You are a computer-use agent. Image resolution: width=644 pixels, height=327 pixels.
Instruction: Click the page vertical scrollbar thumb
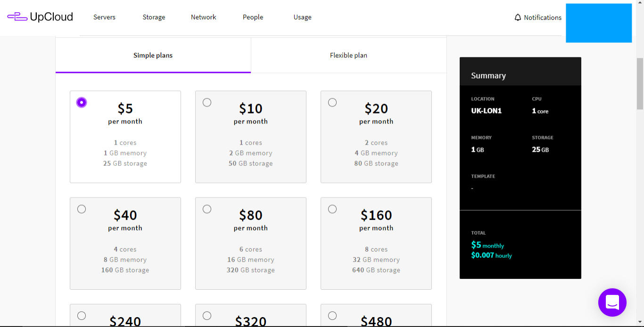tap(640, 83)
